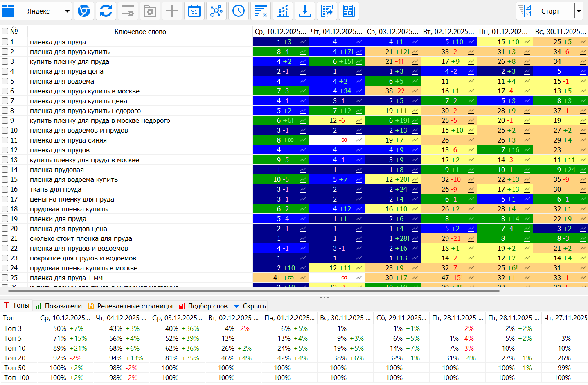Open the folder settings toolbar icon
The image size is (588, 385).
(x=150, y=11)
